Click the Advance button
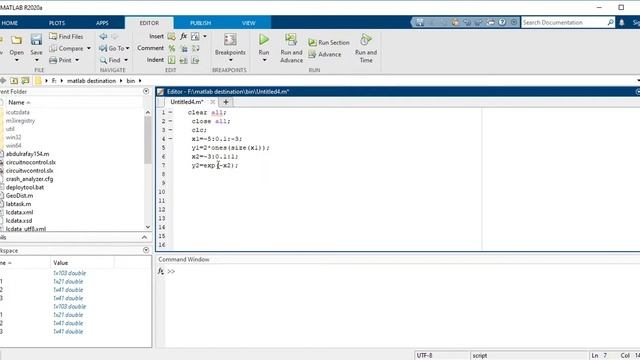640x360 pixels. tap(325, 54)
